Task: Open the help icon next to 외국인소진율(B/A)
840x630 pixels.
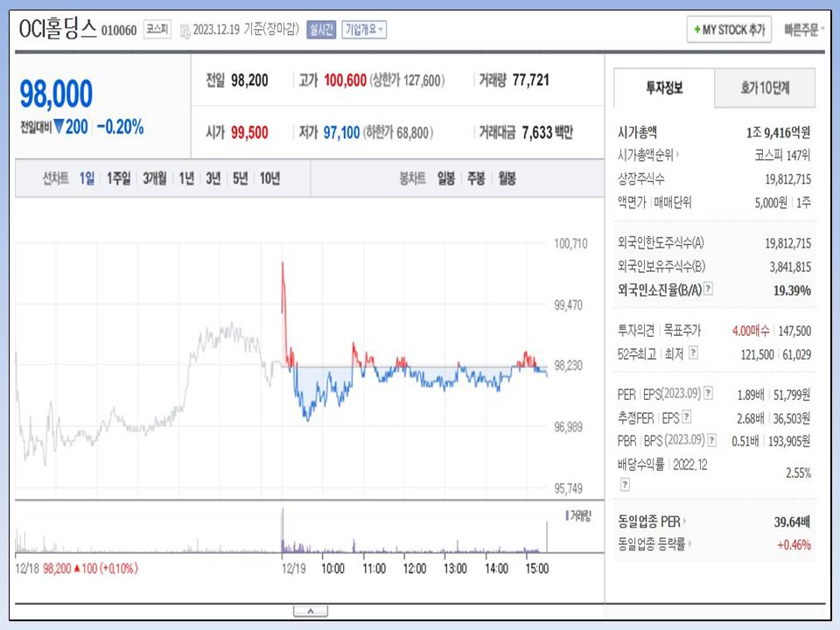Action: tap(708, 288)
